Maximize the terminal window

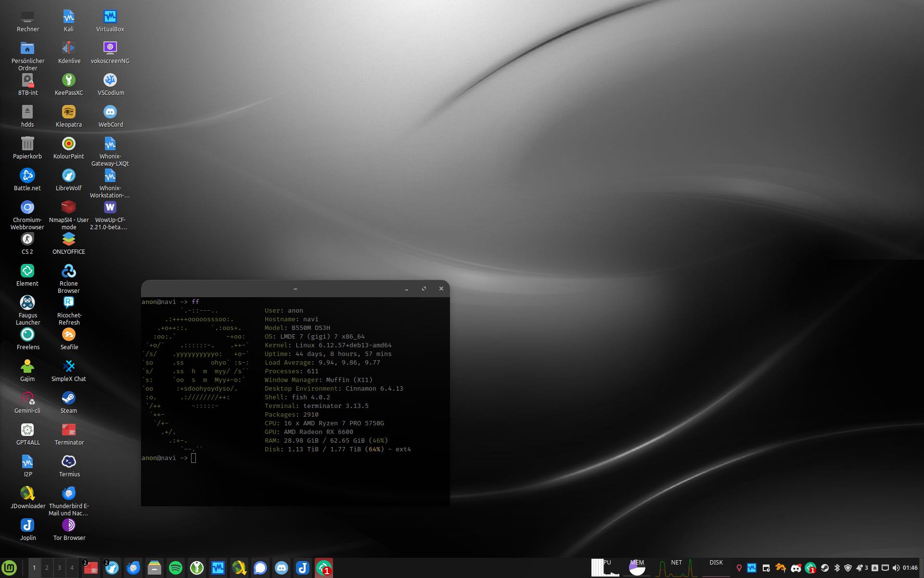tap(424, 289)
